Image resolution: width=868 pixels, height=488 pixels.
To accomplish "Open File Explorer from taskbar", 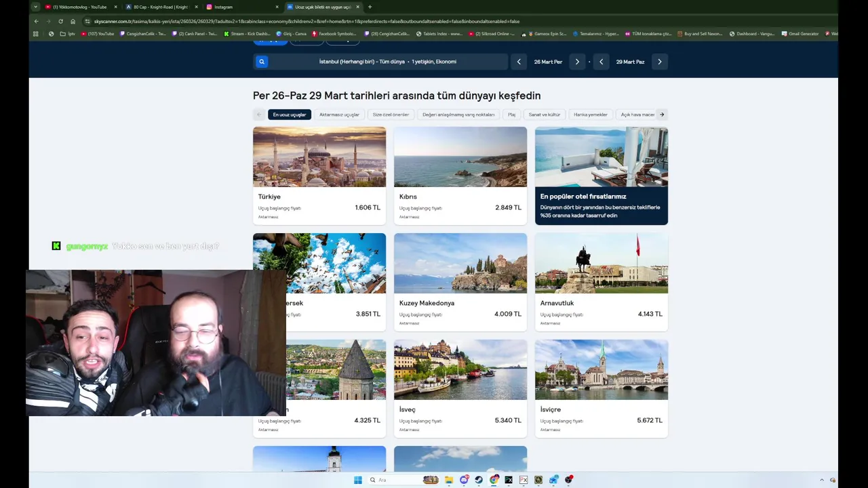I will [449, 480].
